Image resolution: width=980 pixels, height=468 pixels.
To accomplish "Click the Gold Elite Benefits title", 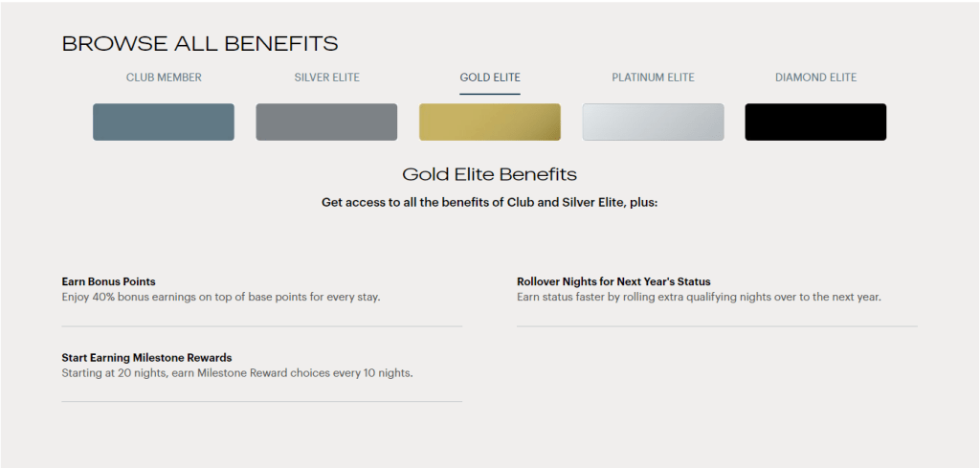I will point(489,174).
